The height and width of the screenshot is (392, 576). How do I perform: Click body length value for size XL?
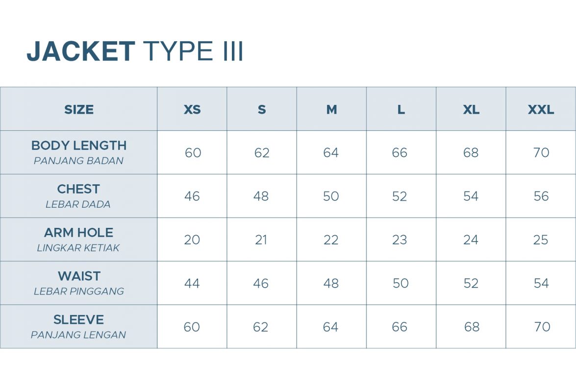coord(471,153)
